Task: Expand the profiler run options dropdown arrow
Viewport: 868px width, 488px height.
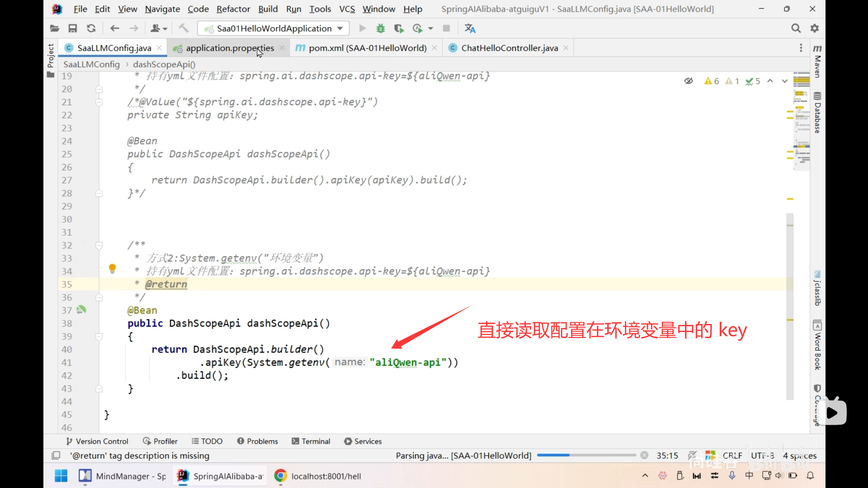Action: click(x=430, y=28)
